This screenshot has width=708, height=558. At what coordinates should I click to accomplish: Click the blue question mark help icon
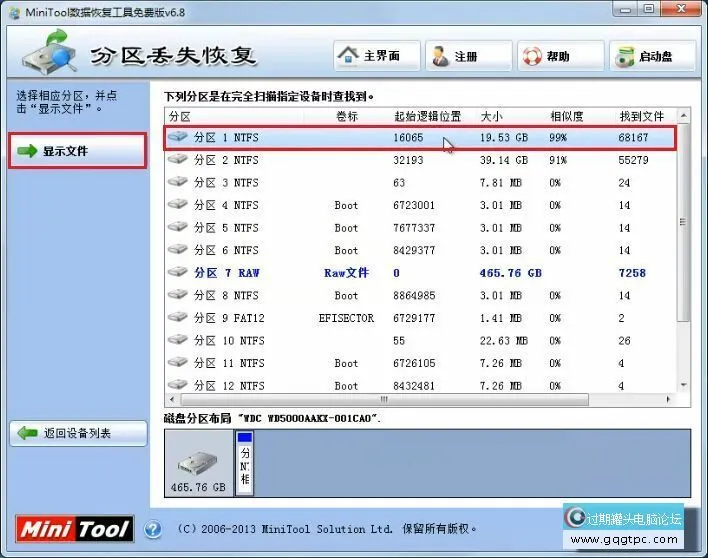point(153,529)
